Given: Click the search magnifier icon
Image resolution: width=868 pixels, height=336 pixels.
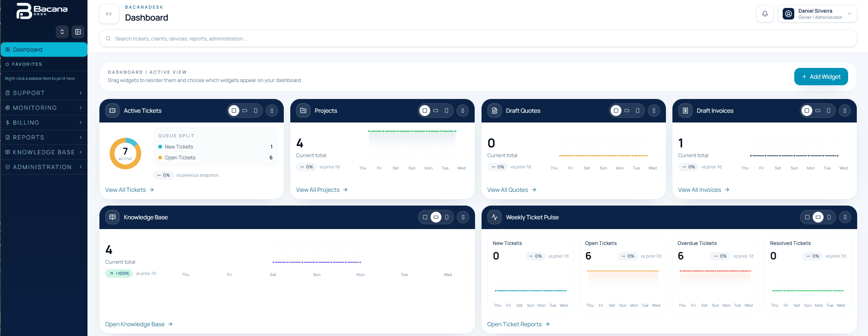Looking at the screenshot, I should [108, 38].
